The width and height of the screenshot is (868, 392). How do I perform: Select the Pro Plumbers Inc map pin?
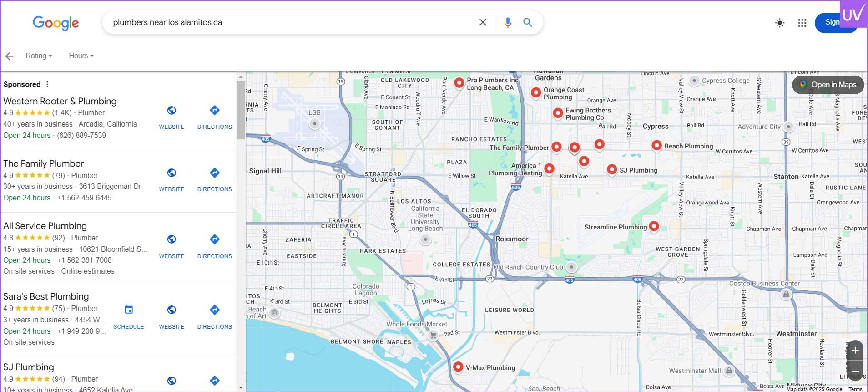459,82
